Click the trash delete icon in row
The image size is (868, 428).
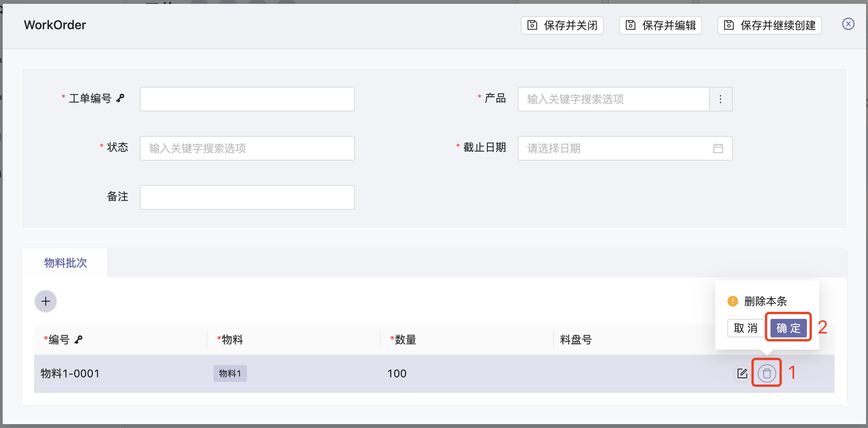click(767, 373)
